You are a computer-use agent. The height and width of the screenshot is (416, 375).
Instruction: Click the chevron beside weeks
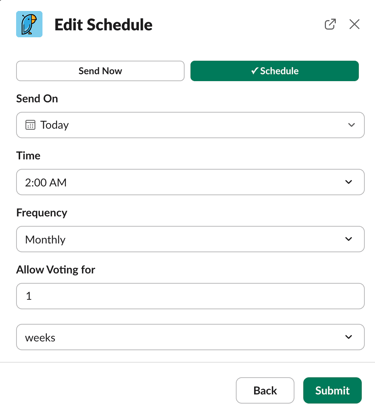[x=349, y=337]
